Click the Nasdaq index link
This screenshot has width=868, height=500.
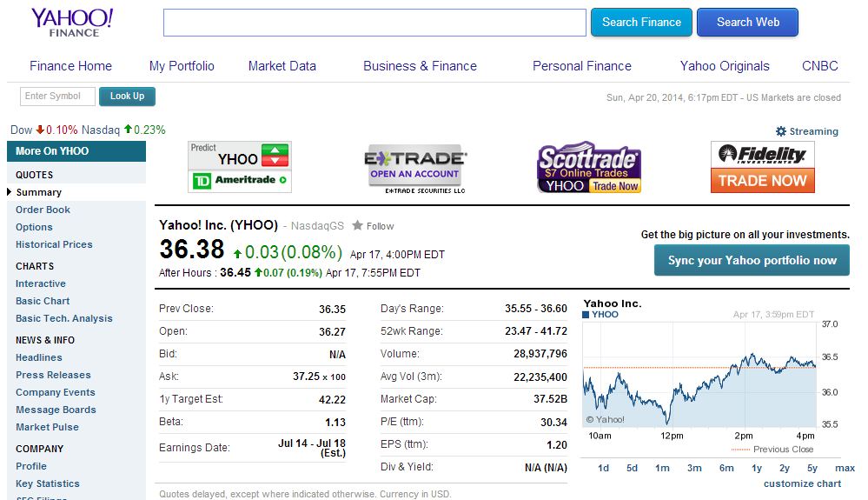(100, 130)
